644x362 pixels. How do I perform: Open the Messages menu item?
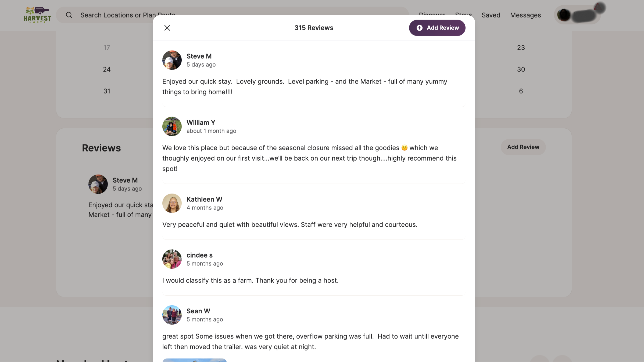(x=525, y=15)
